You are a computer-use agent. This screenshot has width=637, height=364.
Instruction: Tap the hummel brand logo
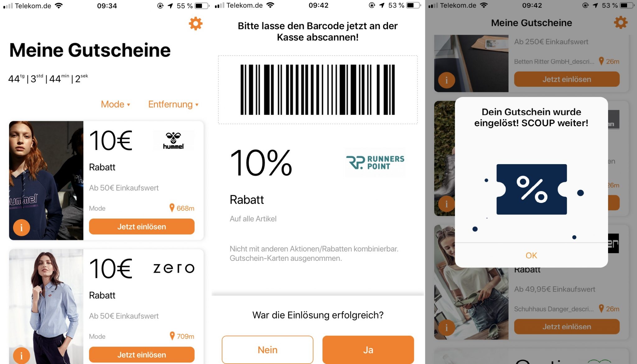point(174,141)
